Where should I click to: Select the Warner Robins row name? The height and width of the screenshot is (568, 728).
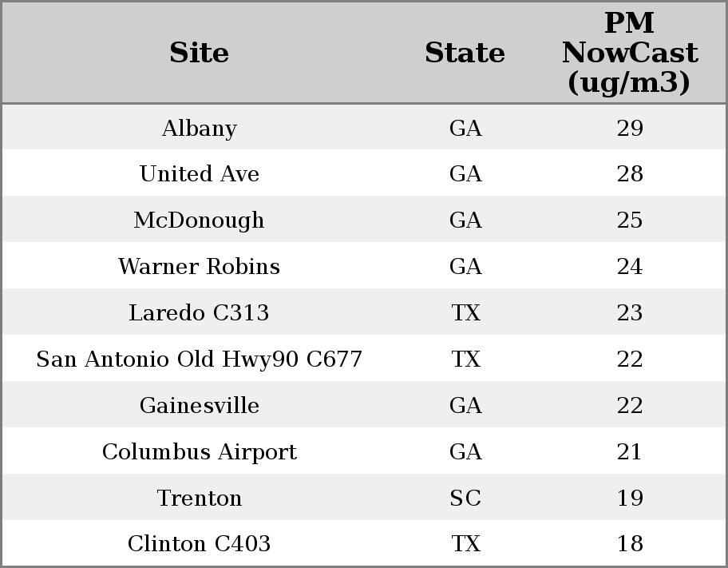pos(199,267)
